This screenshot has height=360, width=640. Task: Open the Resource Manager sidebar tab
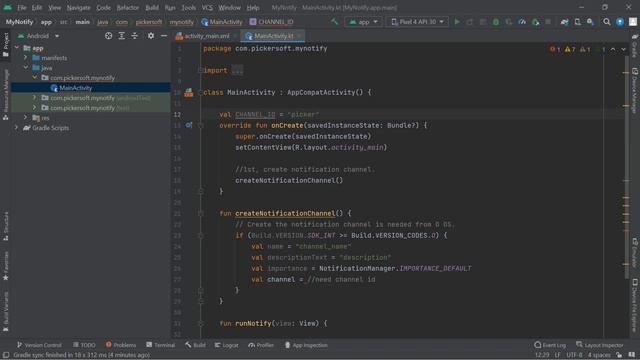(6, 95)
